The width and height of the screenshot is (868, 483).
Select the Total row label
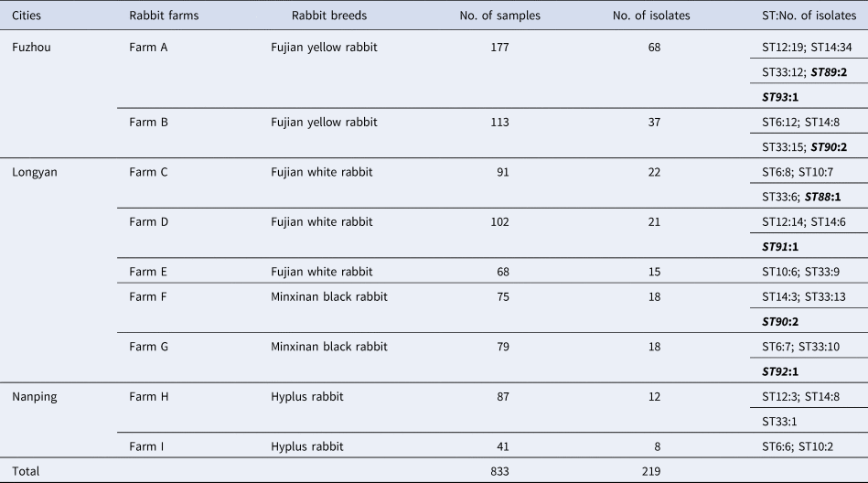(x=26, y=471)
